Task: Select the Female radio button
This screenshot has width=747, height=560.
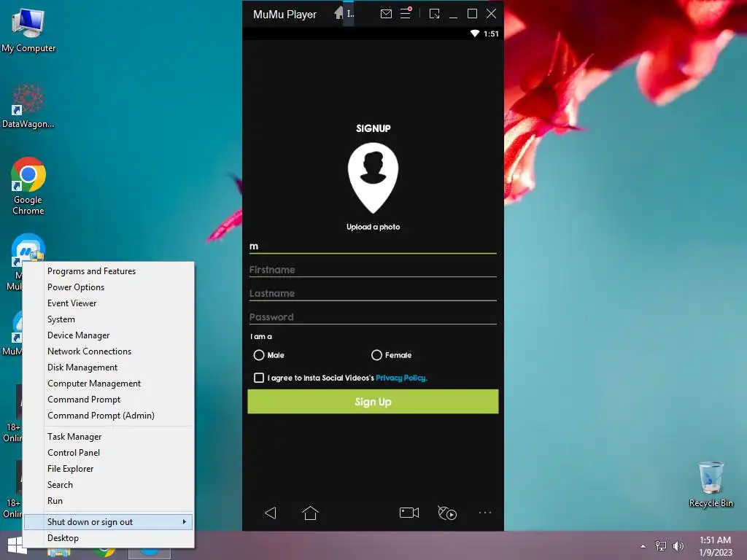Action: click(376, 355)
